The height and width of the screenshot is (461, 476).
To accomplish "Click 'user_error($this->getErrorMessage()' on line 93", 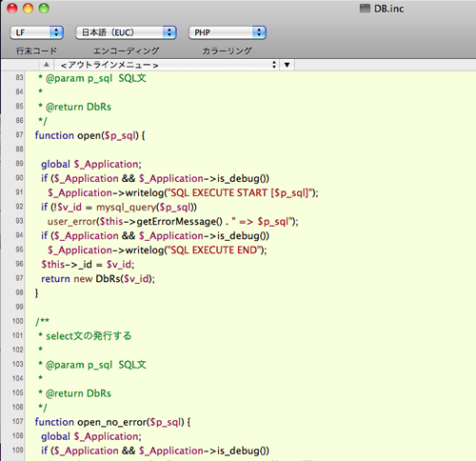I will tap(135, 222).
